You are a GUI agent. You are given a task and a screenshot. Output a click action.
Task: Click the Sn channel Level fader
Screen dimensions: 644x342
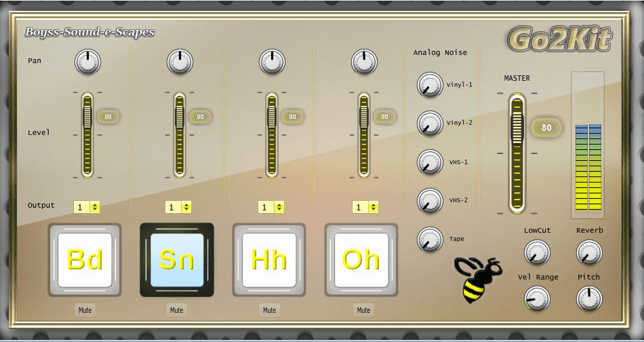tap(180, 135)
